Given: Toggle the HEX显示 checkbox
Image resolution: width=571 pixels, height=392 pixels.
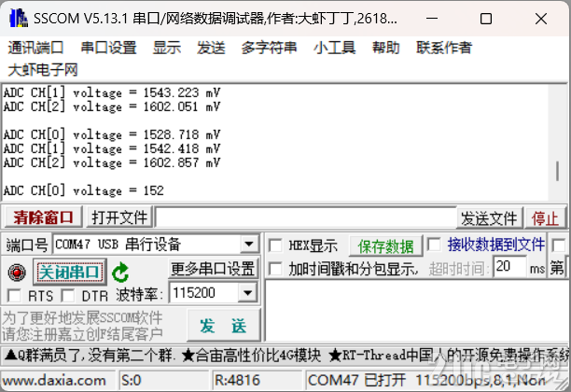Looking at the screenshot, I should point(275,245).
